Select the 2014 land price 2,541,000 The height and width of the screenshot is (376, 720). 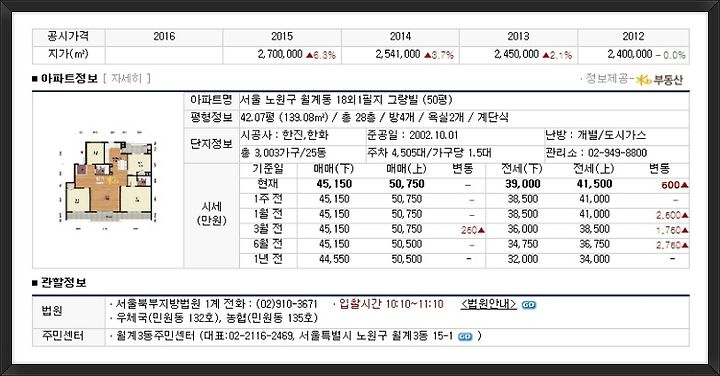(x=398, y=54)
